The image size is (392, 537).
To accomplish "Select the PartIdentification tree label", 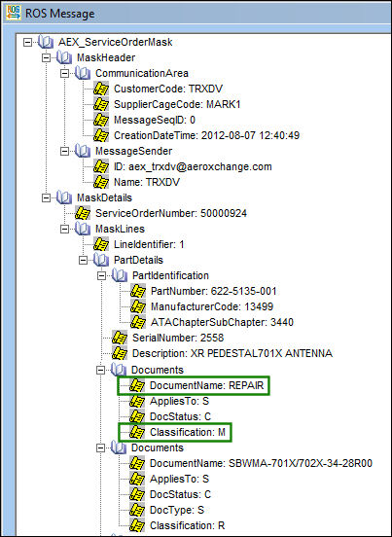I will pos(170,276).
